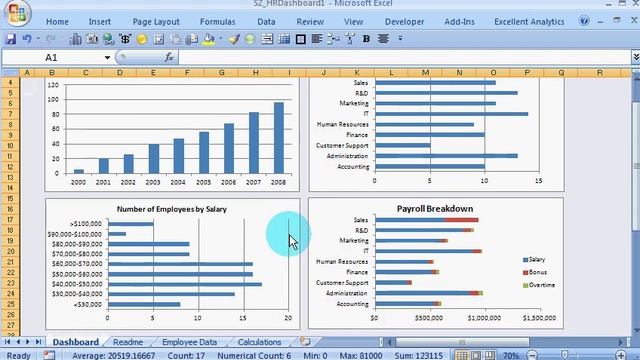Switch to the Readme sheet tab
The image size is (640, 360).
128,342
